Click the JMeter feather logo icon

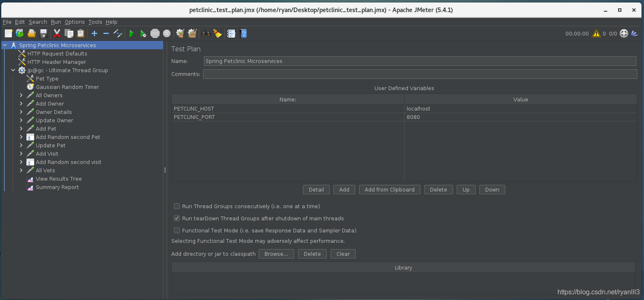(635, 33)
